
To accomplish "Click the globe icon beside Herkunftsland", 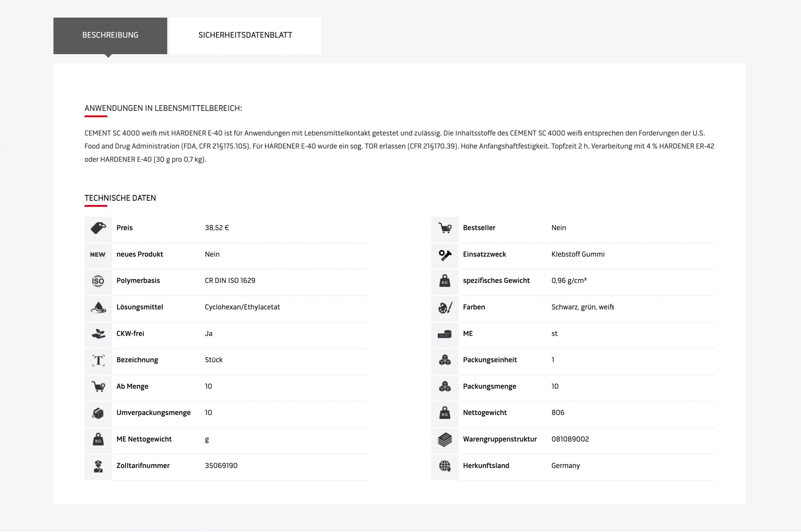I will 444,466.
